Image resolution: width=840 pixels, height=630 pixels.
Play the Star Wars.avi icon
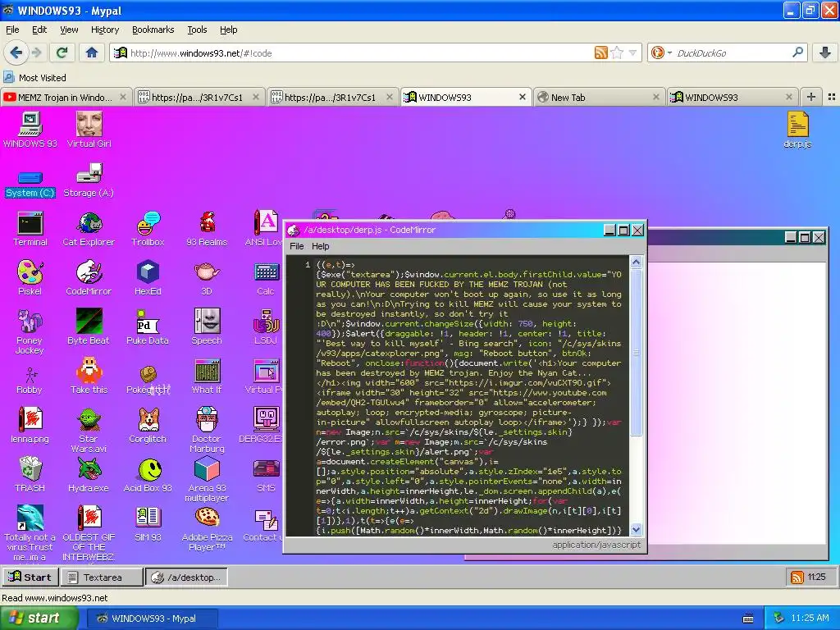[x=89, y=431]
